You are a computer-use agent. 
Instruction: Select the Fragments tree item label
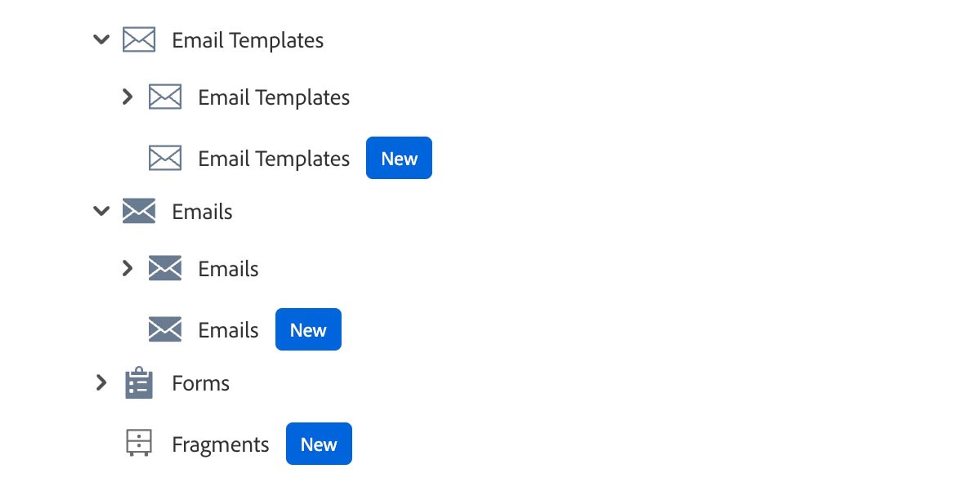220,445
